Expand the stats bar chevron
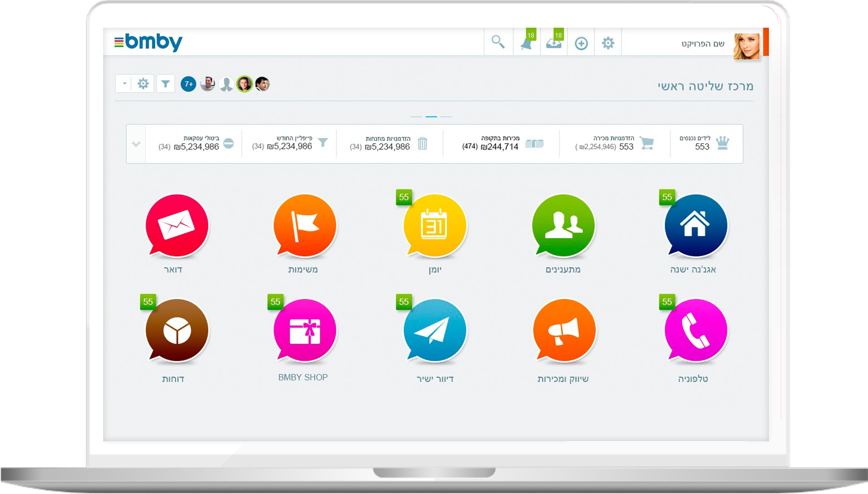Image resolution: width=868 pixels, height=494 pixels. point(136,144)
